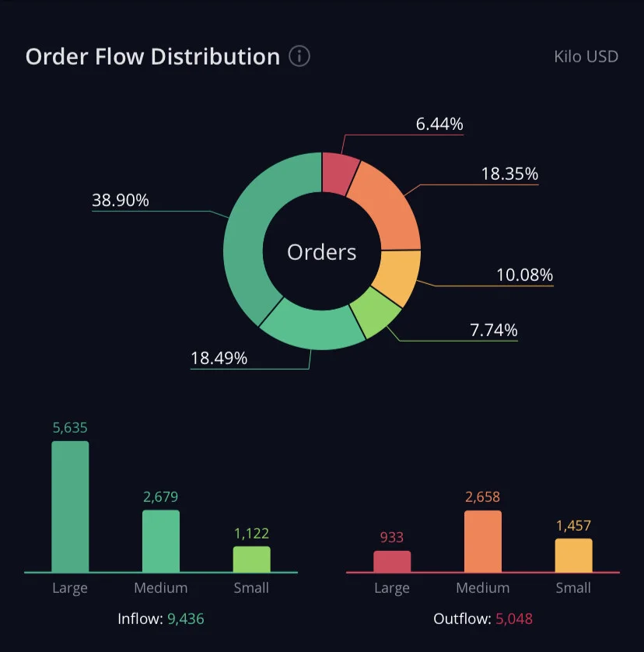The image size is (644, 652).
Task: Click the Medium inflow bar showing 2,679
Action: [x=161, y=541]
